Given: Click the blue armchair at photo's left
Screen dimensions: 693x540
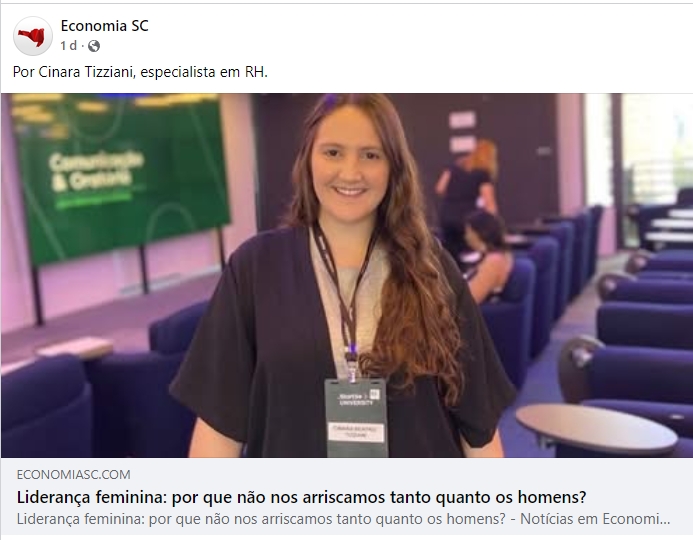Looking at the screenshot, I should 45,405.
